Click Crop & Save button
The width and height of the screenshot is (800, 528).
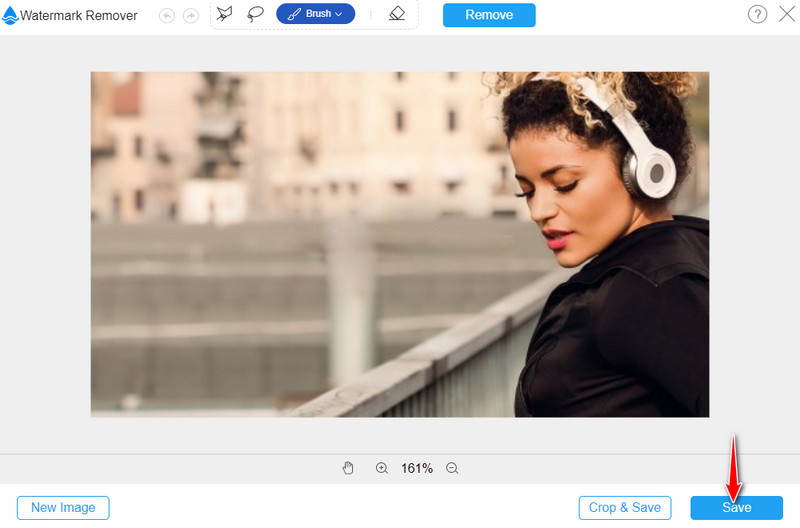[x=624, y=507]
